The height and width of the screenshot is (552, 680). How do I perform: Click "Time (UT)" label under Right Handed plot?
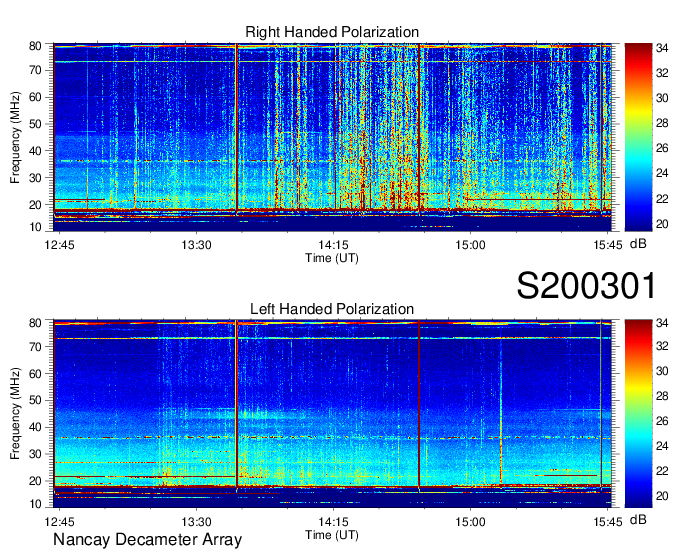332,258
